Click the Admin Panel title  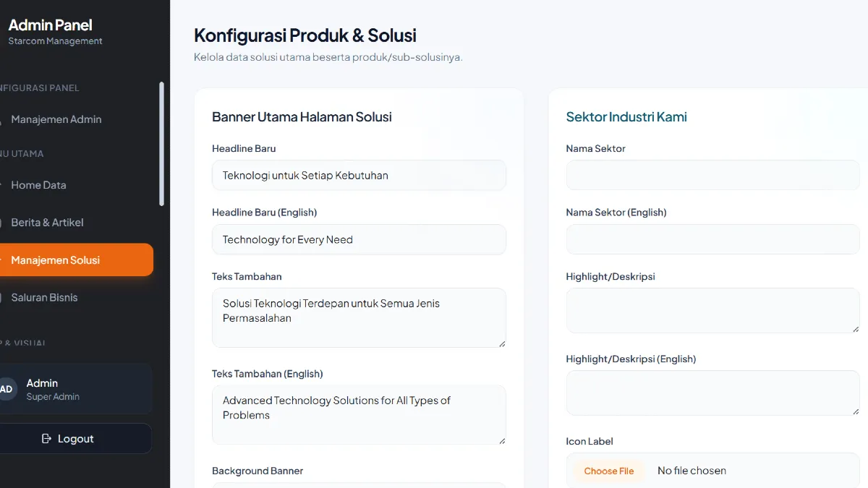pos(51,25)
